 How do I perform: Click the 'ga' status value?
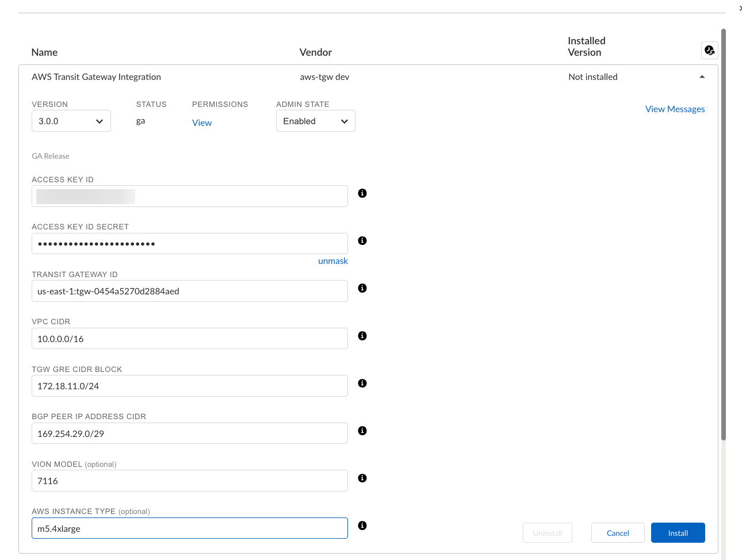pyautogui.click(x=140, y=121)
